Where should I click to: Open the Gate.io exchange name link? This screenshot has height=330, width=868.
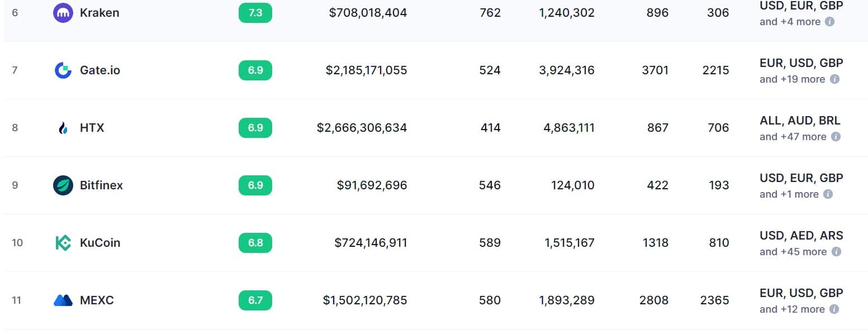tap(100, 70)
